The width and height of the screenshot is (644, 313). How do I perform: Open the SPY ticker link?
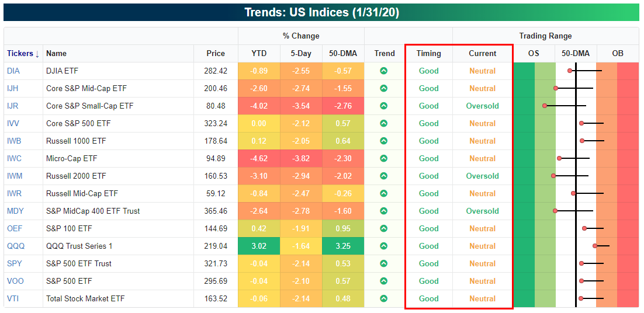click(14, 263)
